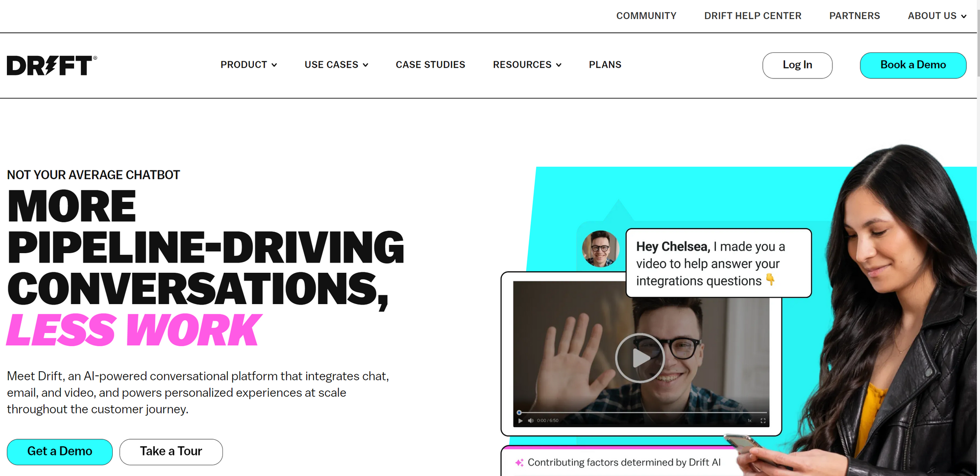
Task: Change playback speed with the 1x control
Action: click(x=749, y=421)
